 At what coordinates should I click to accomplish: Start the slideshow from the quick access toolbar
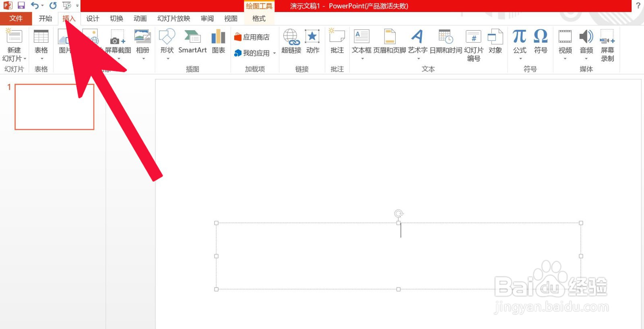67,6
